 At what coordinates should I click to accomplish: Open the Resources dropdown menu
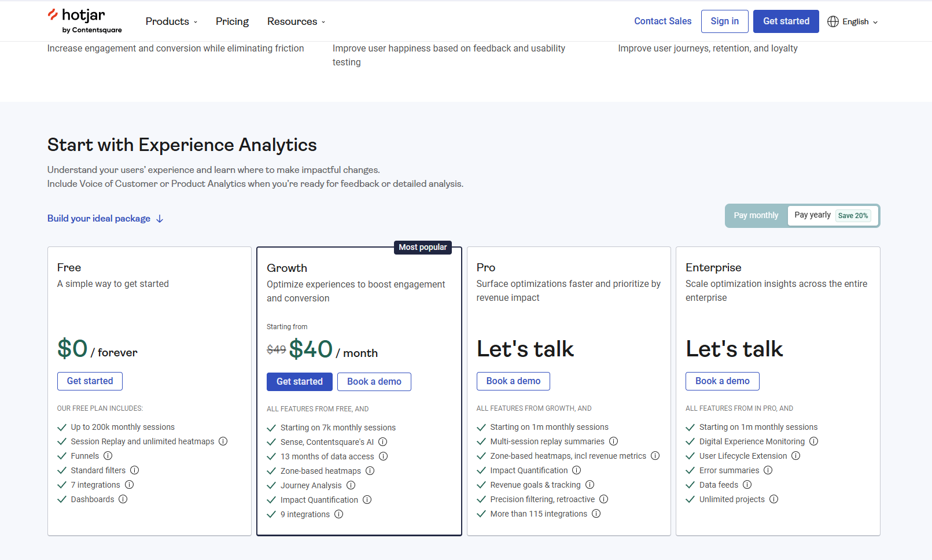point(296,21)
